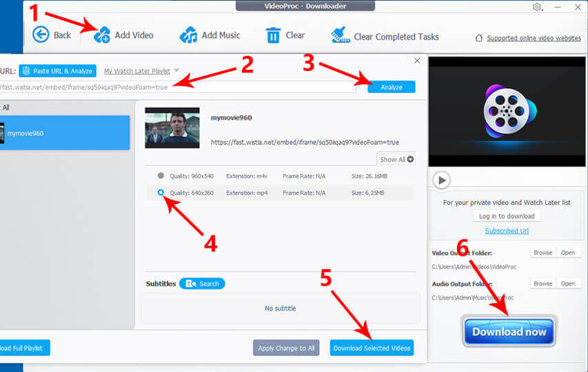Click the Clear trash can icon
This screenshot has height=372, width=588.
273,35
